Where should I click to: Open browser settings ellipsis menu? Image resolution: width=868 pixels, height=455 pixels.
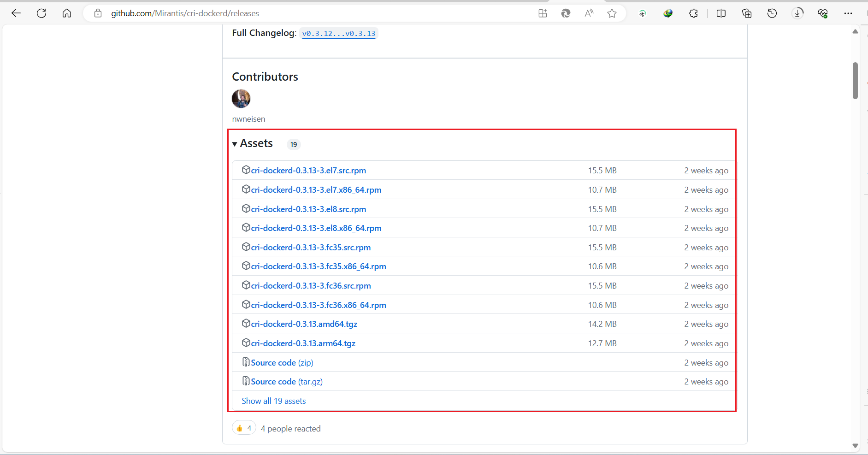(x=848, y=13)
